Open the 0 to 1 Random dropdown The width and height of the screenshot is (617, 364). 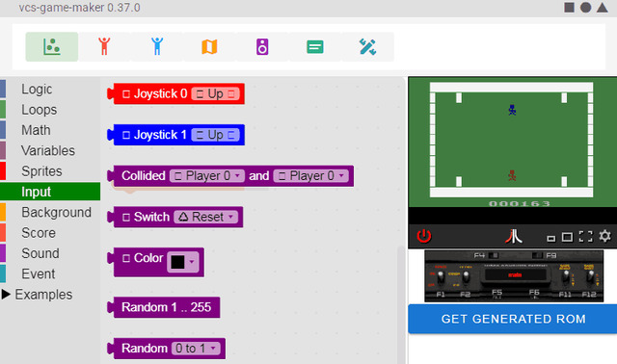[x=196, y=349]
